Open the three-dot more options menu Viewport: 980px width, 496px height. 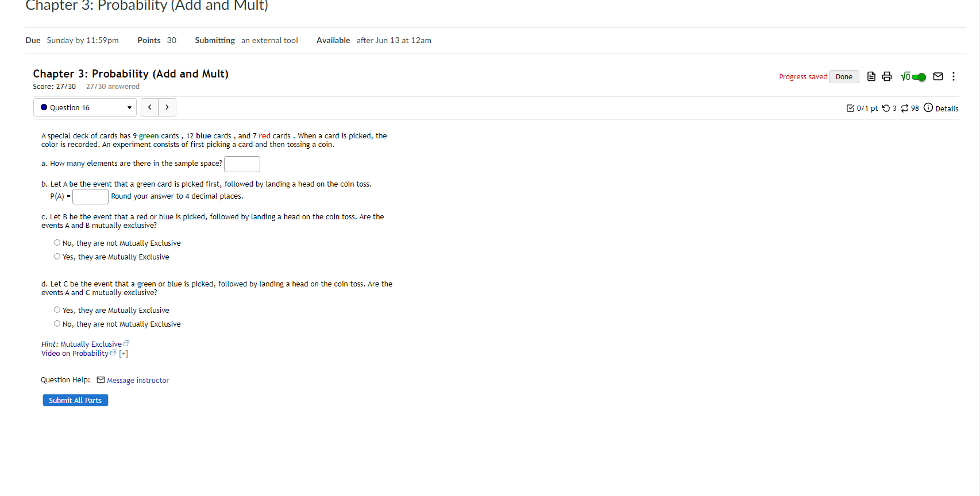click(954, 76)
